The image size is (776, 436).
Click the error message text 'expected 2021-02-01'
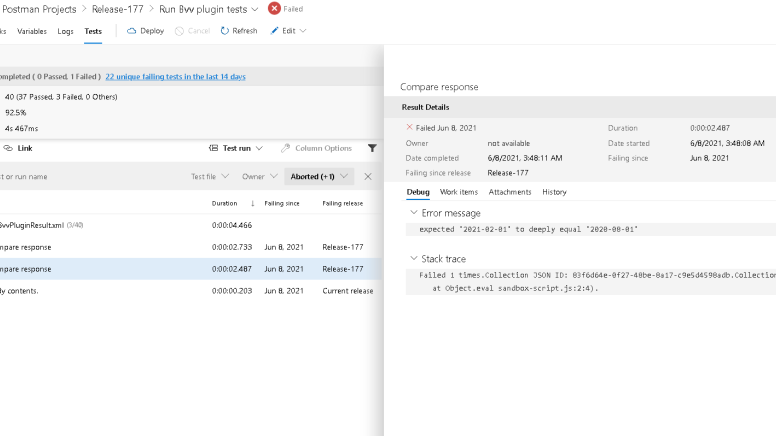tap(528, 229)
